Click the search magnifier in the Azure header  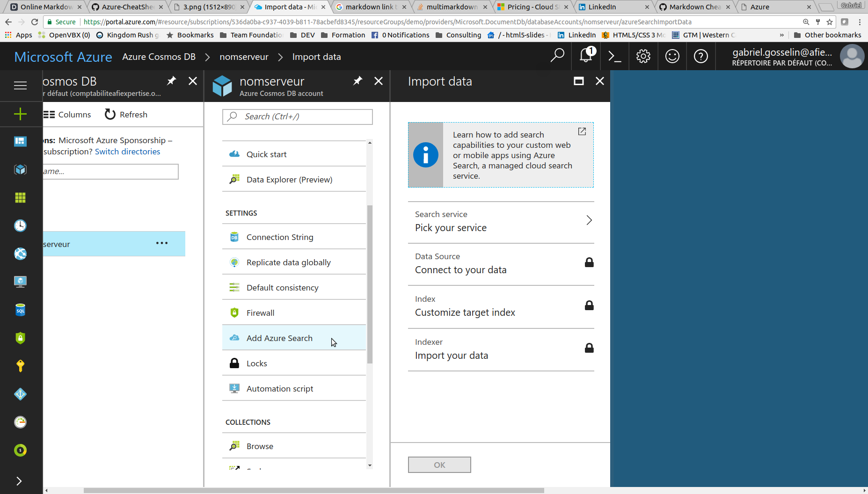tap(557, 56)
